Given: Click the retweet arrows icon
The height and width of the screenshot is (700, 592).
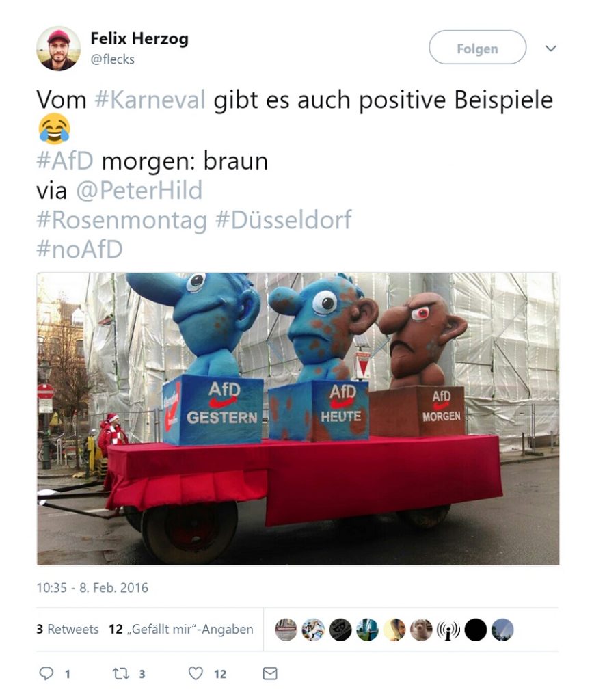Looking at the screenshot, I should click(x=120, y=673).
